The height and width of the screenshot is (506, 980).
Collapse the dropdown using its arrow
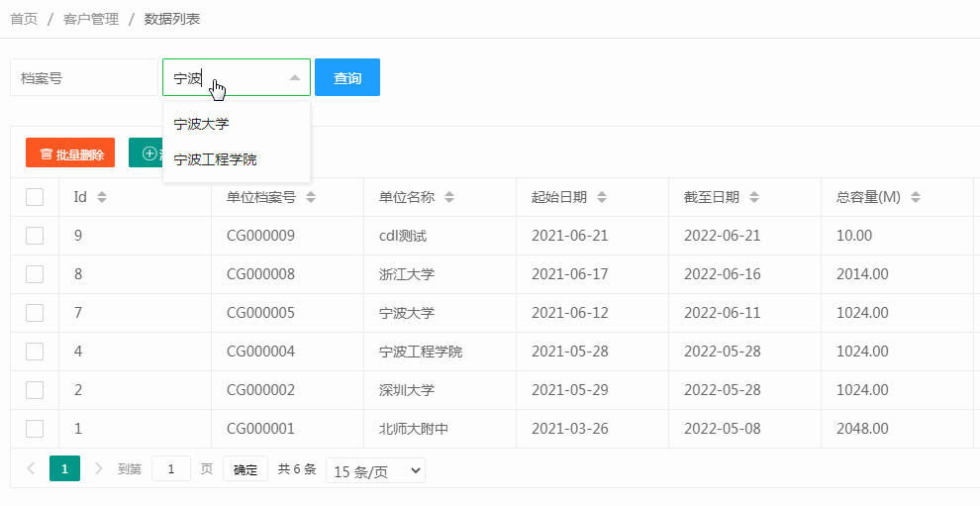295,77
